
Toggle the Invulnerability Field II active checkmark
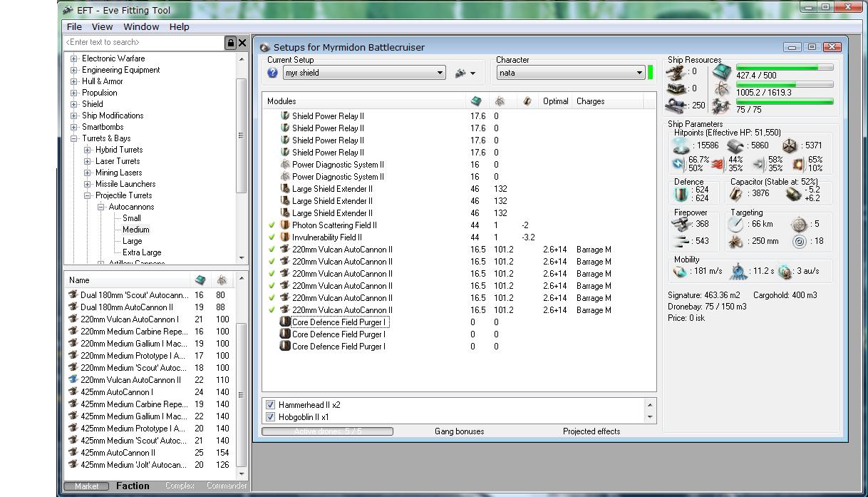click(272, 237)
